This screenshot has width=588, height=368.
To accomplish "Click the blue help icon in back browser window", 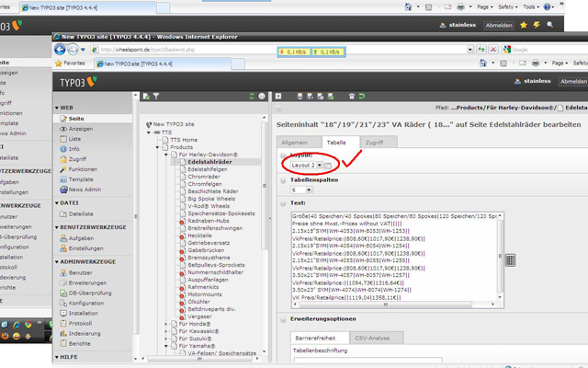I will pos(548,6).
